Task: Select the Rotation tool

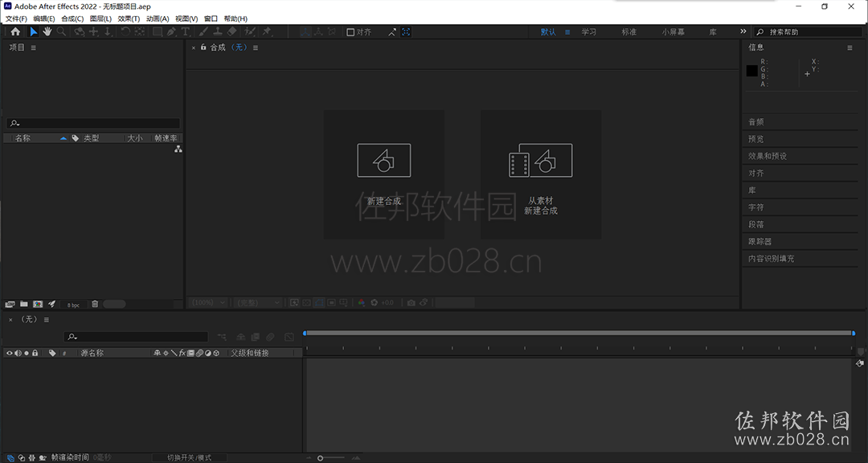Action: (125, 31)
